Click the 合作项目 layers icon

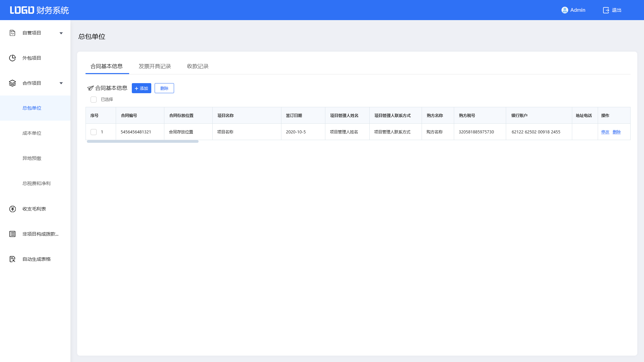tap(12, 83)
